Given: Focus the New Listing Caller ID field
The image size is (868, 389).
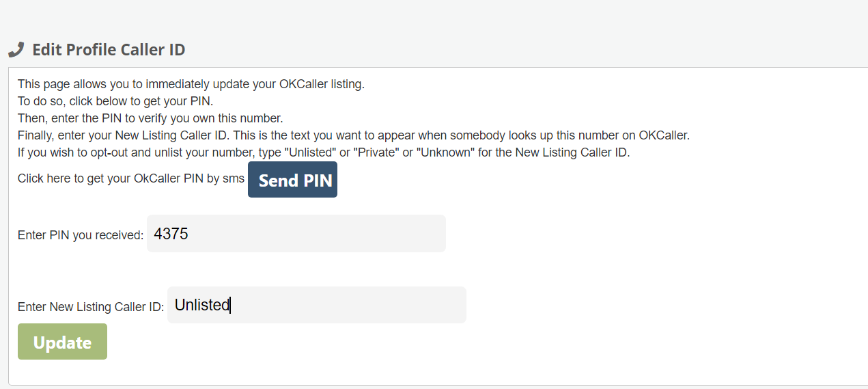Looking at the screenshot, I should [317, 305].
